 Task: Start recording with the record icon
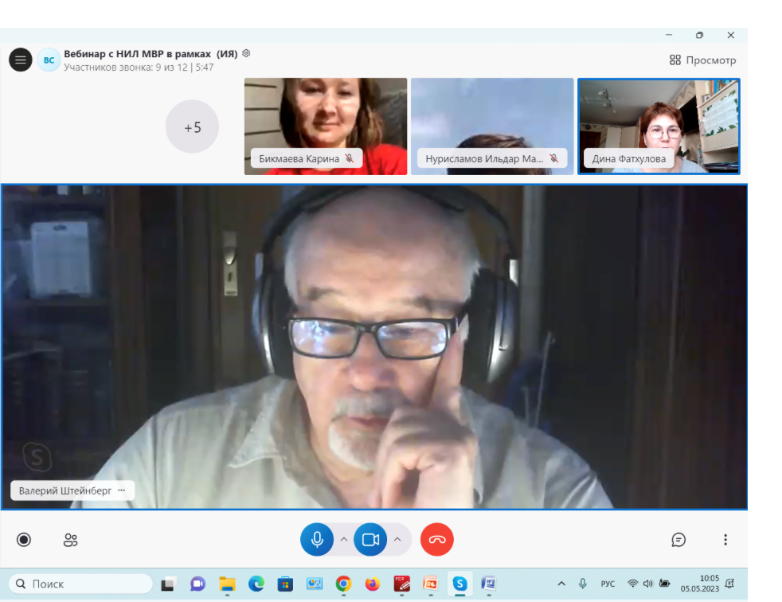point(24,540)
